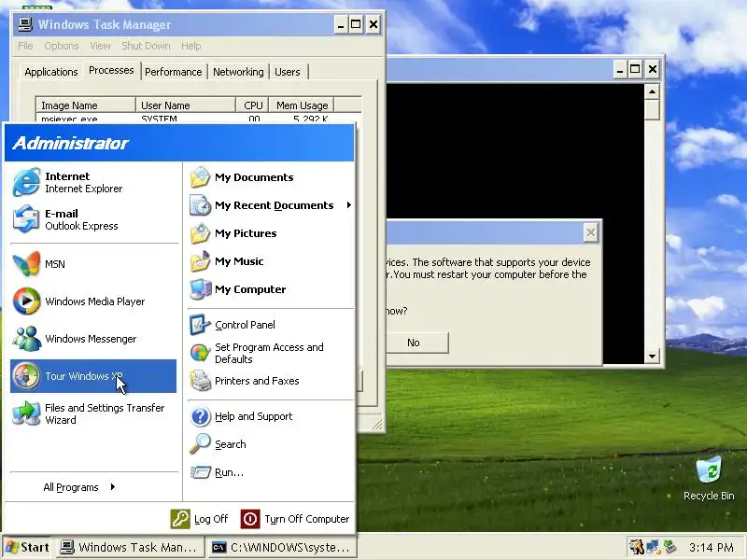Open Windows Messenger
The height and width of the screenshot is (560, 747).
coord(93,339)
